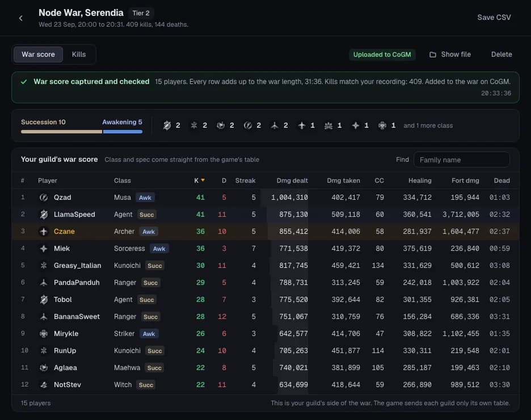The height and width of the screenshot is (420, 531).
Task: Sort table by Streak column
Action: (246, 180)
